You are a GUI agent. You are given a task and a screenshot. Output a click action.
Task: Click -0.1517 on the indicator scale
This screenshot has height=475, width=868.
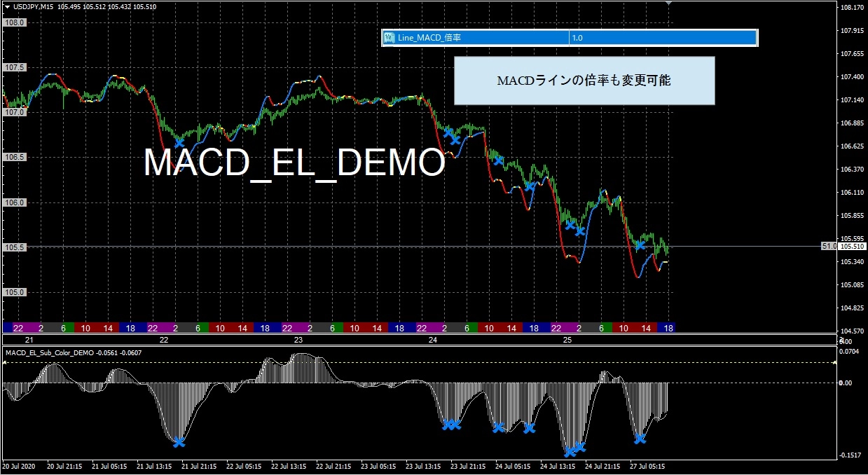click(851, 455)
